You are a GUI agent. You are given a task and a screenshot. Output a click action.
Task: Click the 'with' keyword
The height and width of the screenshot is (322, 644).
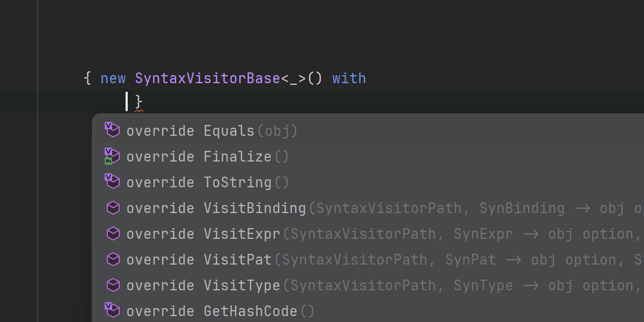[349, 78]
